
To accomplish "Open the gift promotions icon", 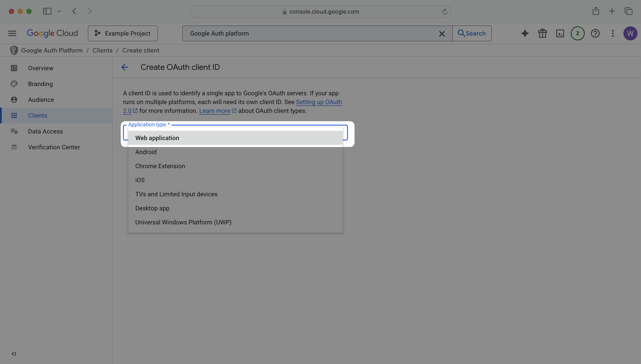I will click(542, 33).
